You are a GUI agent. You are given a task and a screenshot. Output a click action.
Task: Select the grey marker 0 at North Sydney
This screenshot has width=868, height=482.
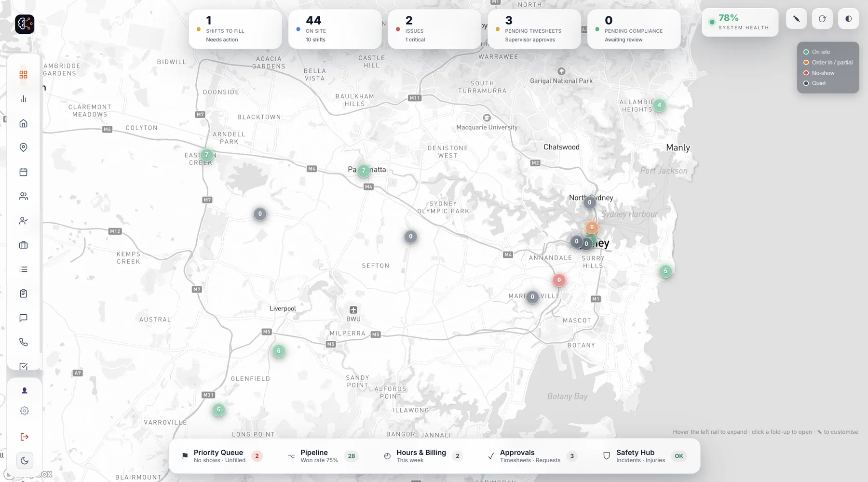(589, 202)
